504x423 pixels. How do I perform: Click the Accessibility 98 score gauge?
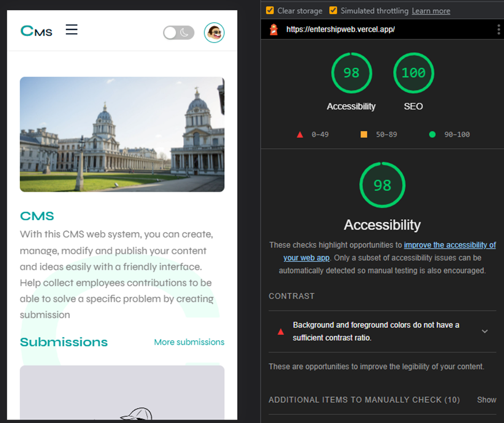[351, 73]
